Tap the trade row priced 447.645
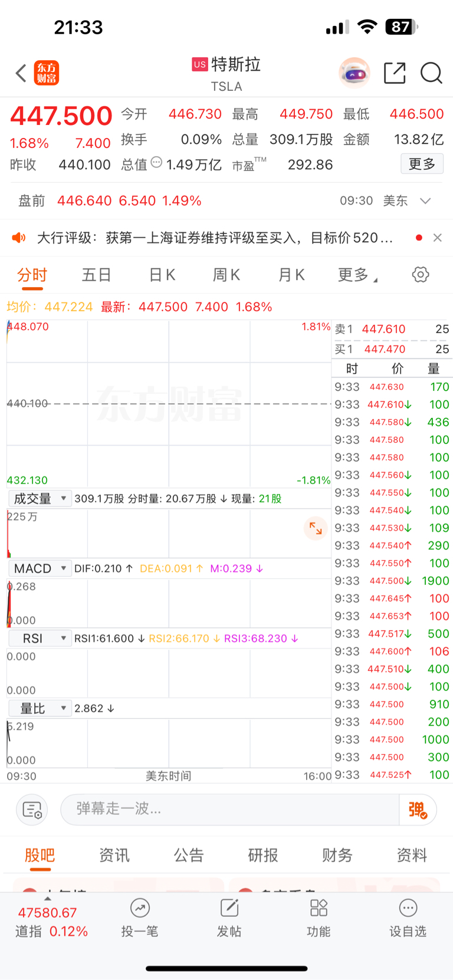The width and height of the screenshot is (453, 980). [x=392, y=598]
